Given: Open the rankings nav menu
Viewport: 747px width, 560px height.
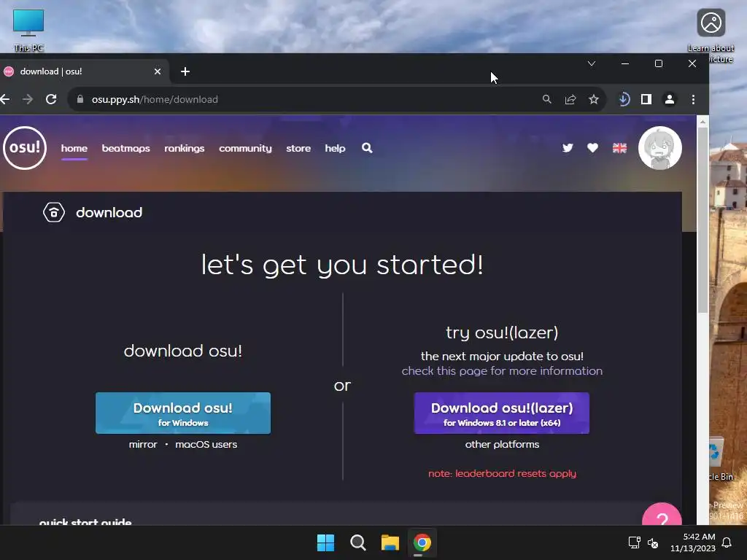Looking at the screenshot, I should click(185, 148).
